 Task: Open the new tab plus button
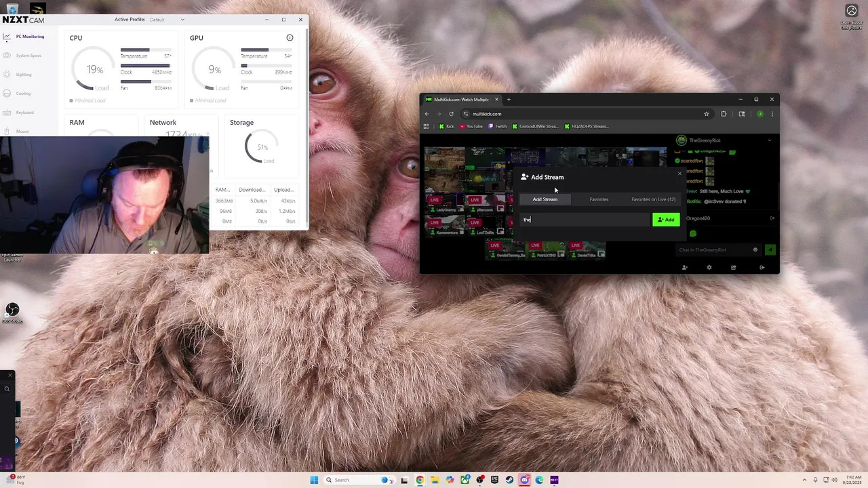509,100
